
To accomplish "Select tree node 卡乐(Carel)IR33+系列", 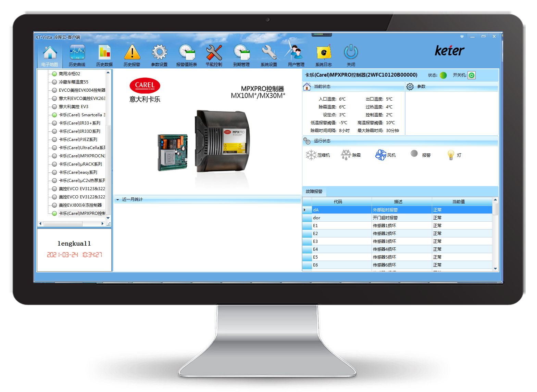I will pyautogui.click(x=79, y=123).
